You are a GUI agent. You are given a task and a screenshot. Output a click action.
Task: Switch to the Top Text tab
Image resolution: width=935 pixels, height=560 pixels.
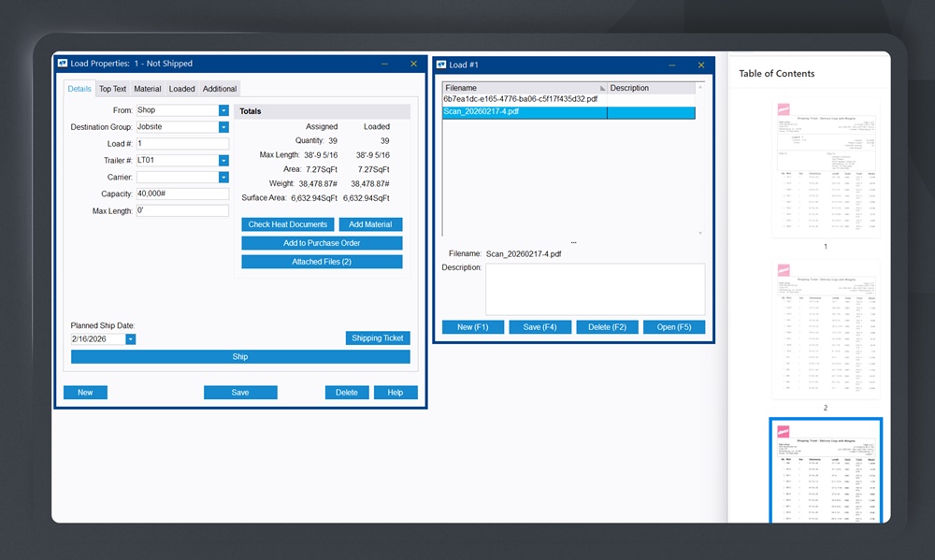click(x=112, y=89)
